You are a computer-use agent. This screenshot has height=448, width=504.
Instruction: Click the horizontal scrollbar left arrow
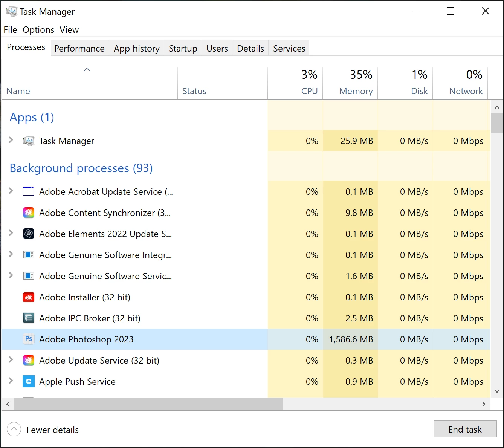tap(8, 404)
